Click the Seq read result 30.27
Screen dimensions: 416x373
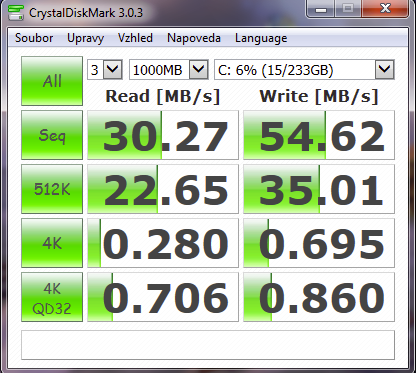pos(163,135)
